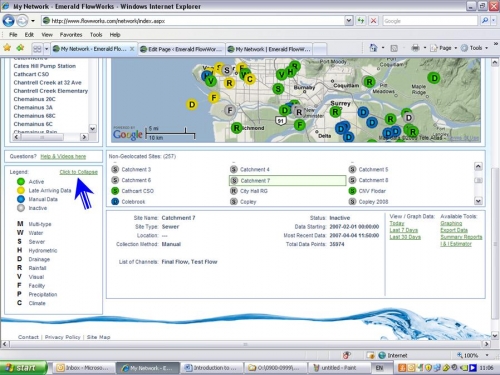The height and width of the screenshot is (375, 500).
Task: Open the Inbox - Microsoft taskbar item
Action: coord(83,368)
